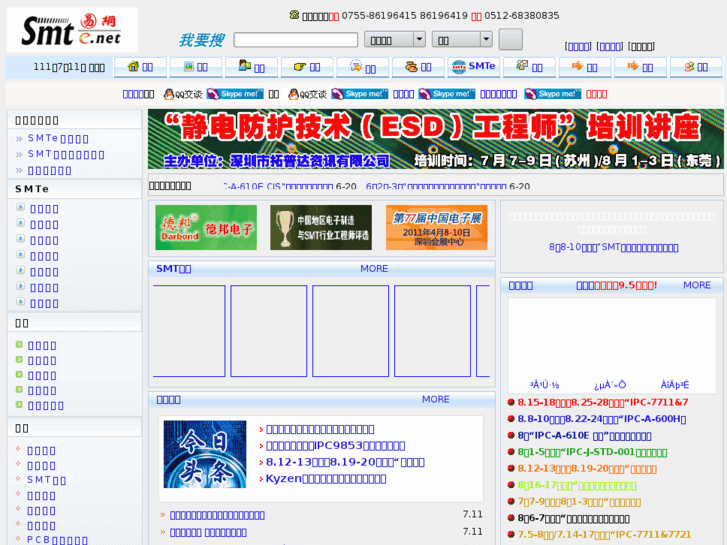
Task: Open the Kyzen headline link
Action: [326, 479]
